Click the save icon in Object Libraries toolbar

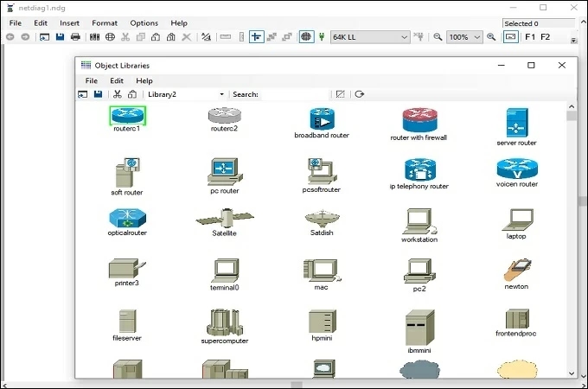coord(98,94)
